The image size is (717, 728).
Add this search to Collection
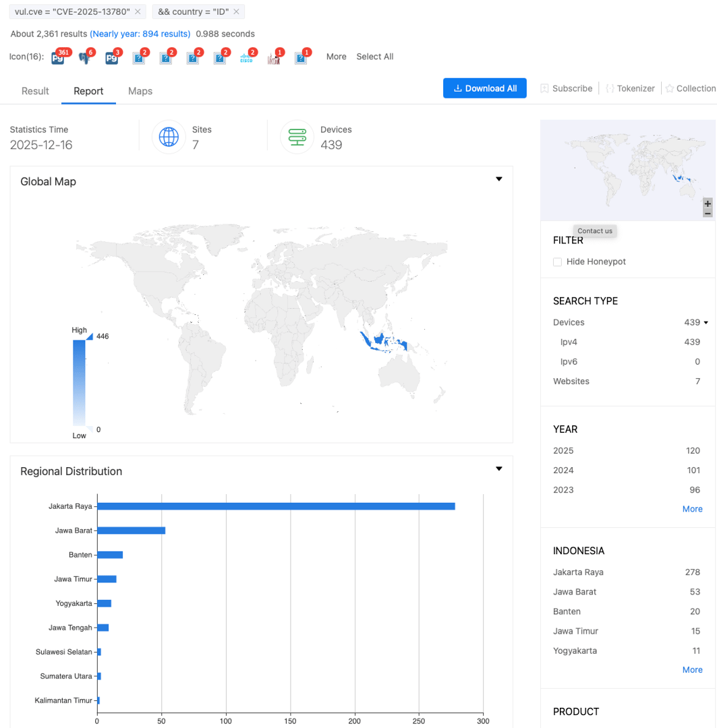pos(693,88)
